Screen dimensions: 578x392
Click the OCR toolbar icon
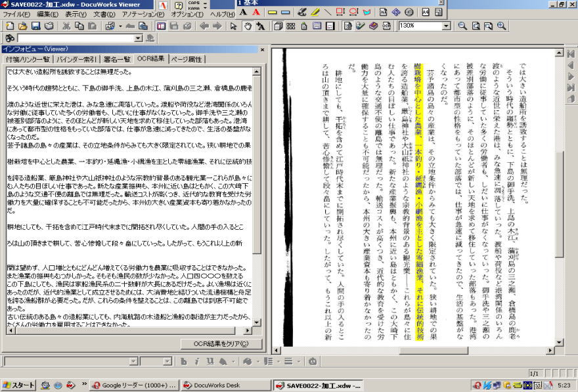tap(386, 26)
